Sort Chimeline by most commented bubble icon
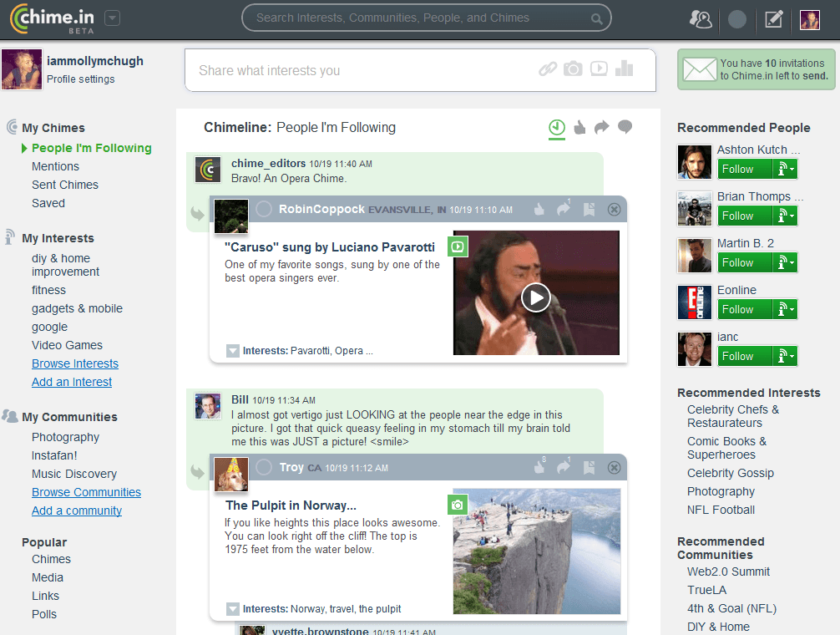Screen dimensions: 840x635 [x=625, y=127]
